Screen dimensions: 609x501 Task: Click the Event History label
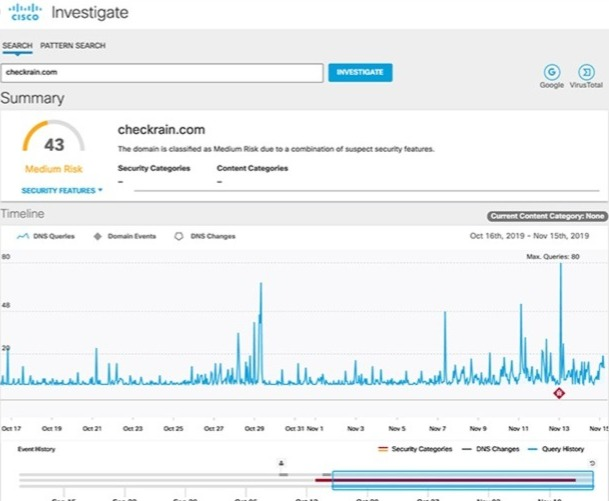(37, 449)
